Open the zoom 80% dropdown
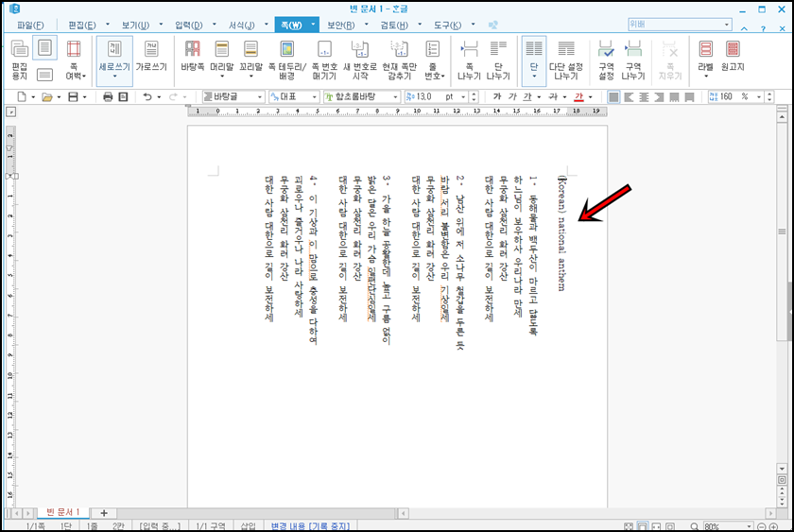794x532 pixels. (749, 526)
